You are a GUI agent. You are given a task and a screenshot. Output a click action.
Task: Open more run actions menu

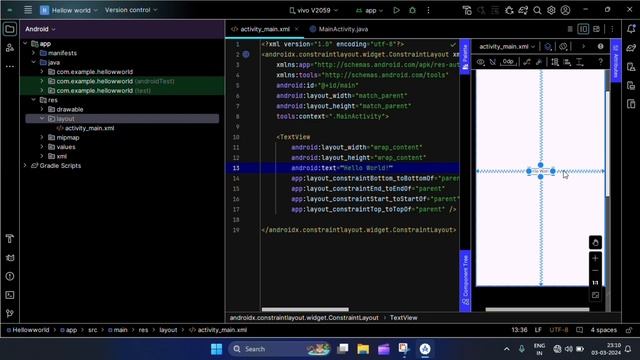point(428,10)
